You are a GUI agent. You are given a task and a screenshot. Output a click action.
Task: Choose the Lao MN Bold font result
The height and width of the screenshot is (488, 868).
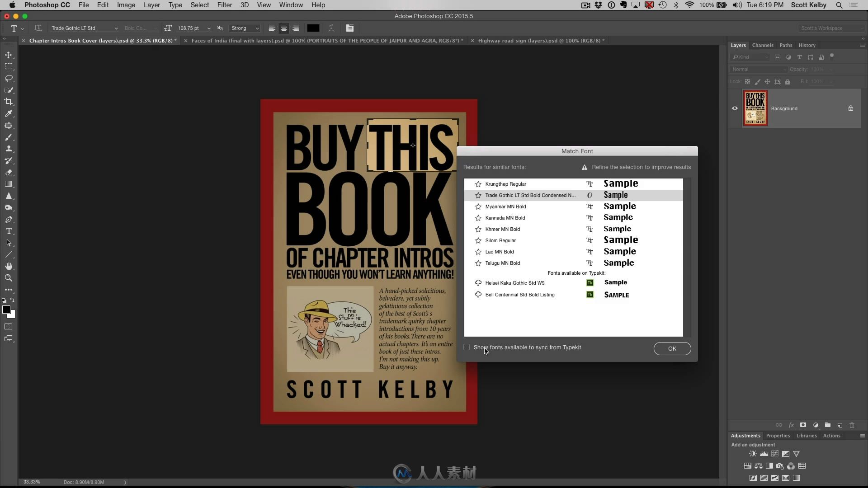tap(573, 252)
